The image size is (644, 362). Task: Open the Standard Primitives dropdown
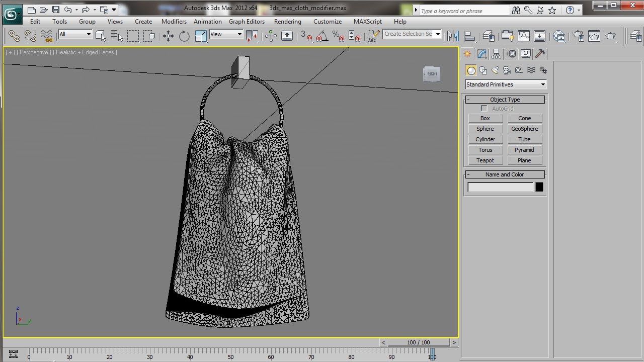click(x=505, y=84)
